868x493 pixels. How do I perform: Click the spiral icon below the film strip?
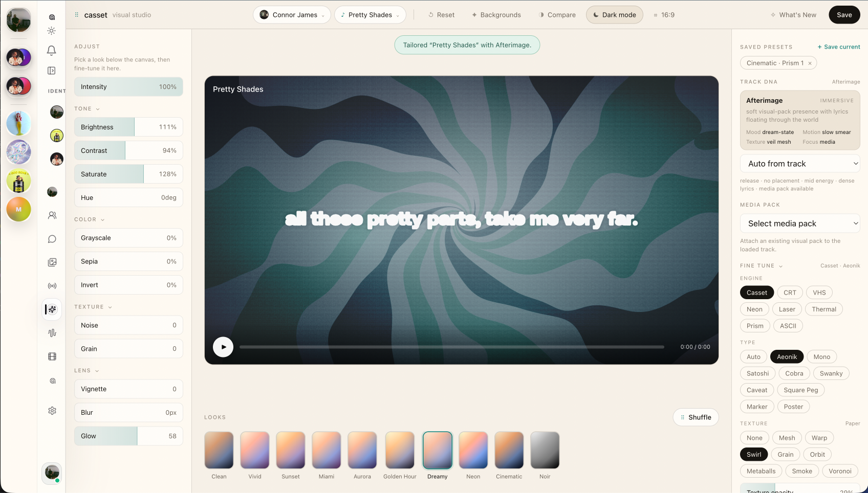[x=52, y=381]
